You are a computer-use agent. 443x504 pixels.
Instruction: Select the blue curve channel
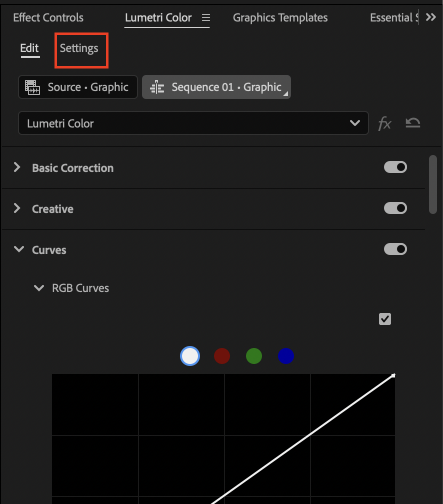(286, 356)
